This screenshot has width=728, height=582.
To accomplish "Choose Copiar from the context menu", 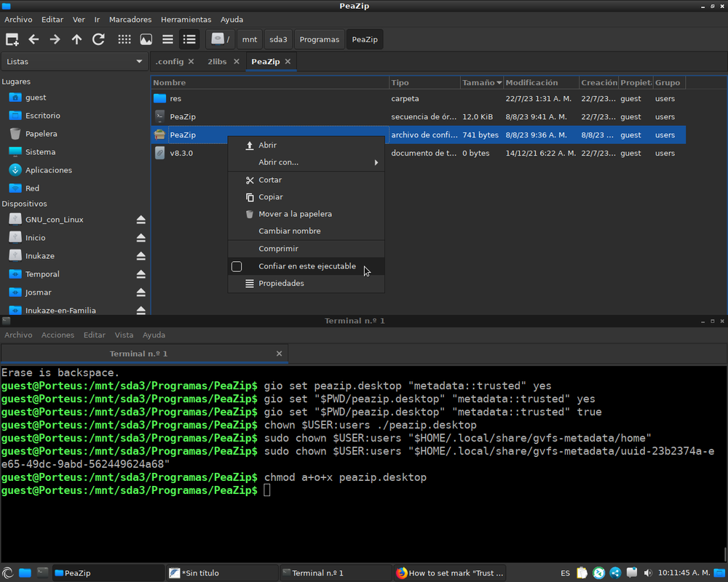I will (306, 197).
